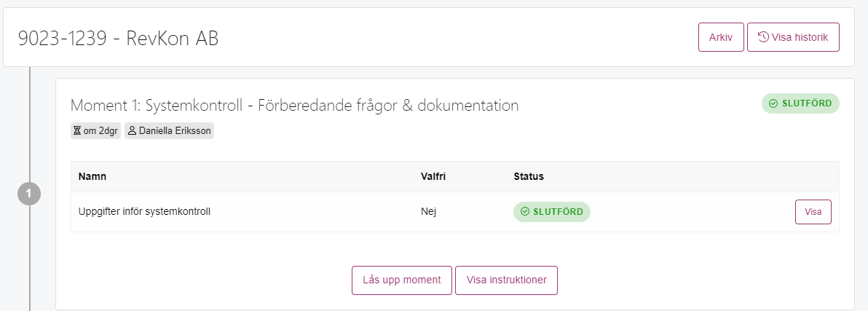The height and width of the screenshot is (311, 868).
Task: Click the hourglass deadline icon
Action: [x=77, y=131]
